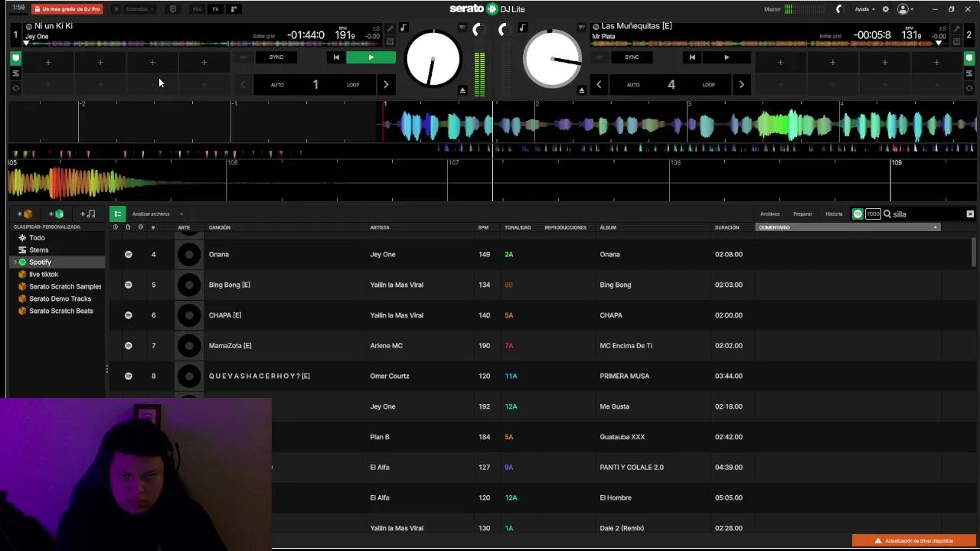Click the track list vertical scrollbar

click(974, 253)
